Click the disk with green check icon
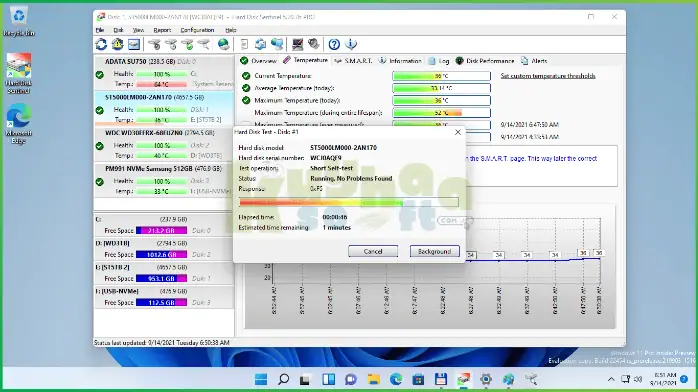This screenshot has height=392, width=698. pyautogui.click(x=187, y=44)
